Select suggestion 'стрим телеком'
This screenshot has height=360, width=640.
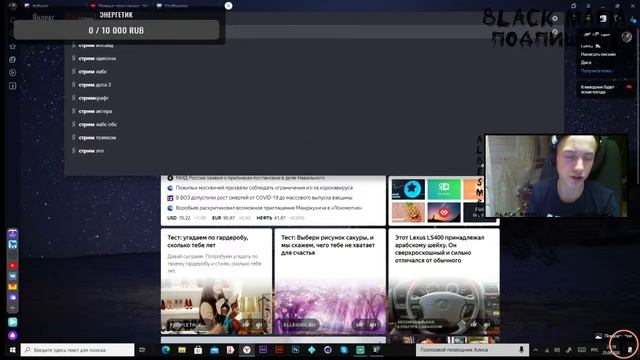click(x=97, y=138)
